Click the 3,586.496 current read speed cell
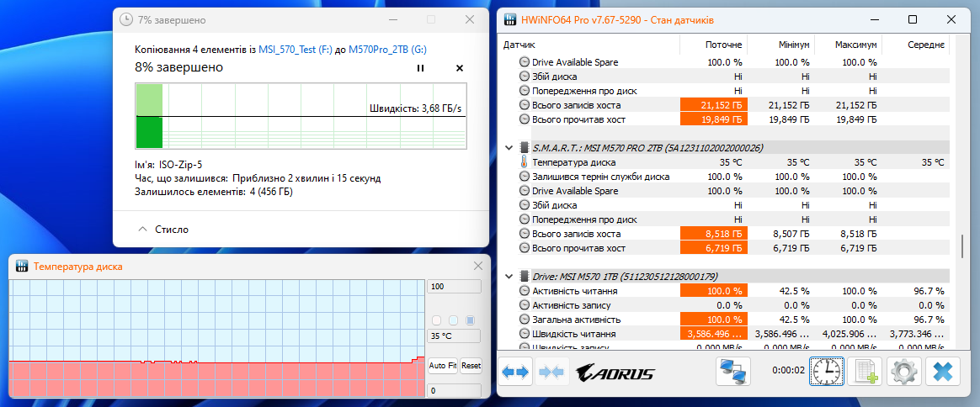This screenshot has height=407, width=980. point(713,334)
